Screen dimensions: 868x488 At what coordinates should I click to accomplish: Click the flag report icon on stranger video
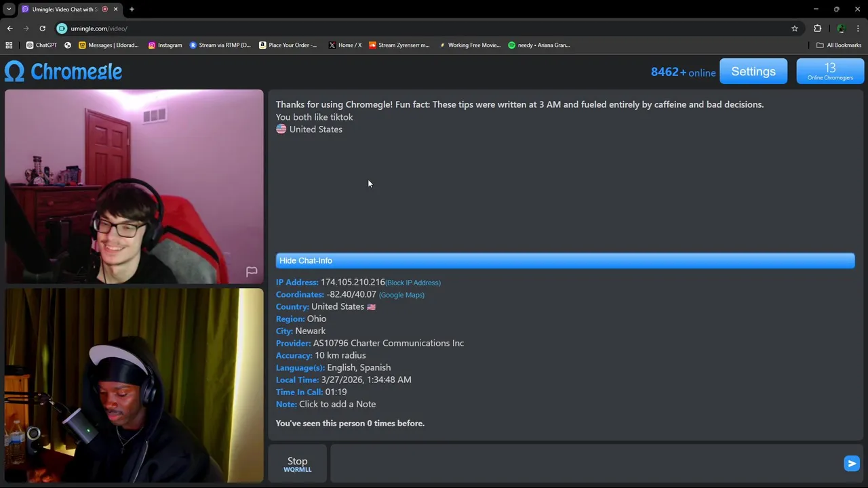click(x=252, y=272)
